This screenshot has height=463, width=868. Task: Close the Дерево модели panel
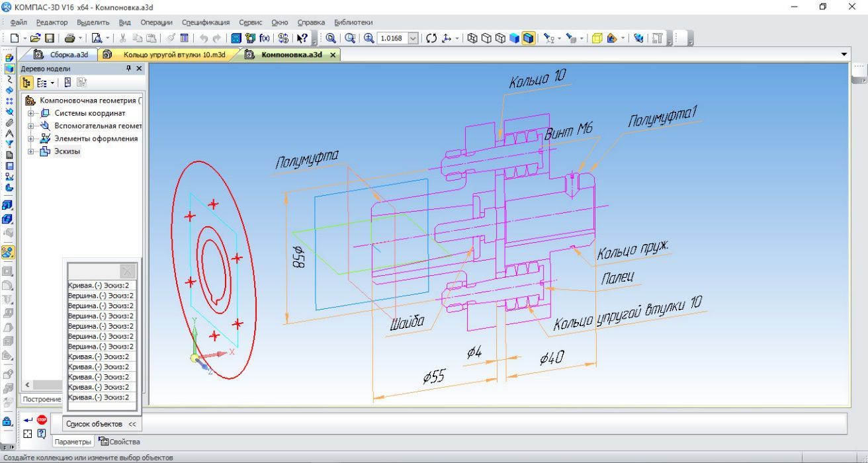139,68
